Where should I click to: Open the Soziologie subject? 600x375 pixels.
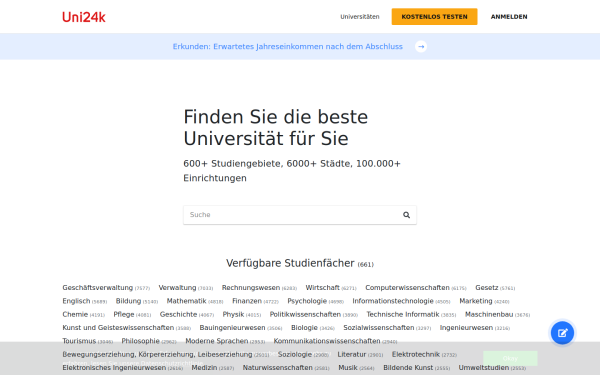tap(295, 354)
